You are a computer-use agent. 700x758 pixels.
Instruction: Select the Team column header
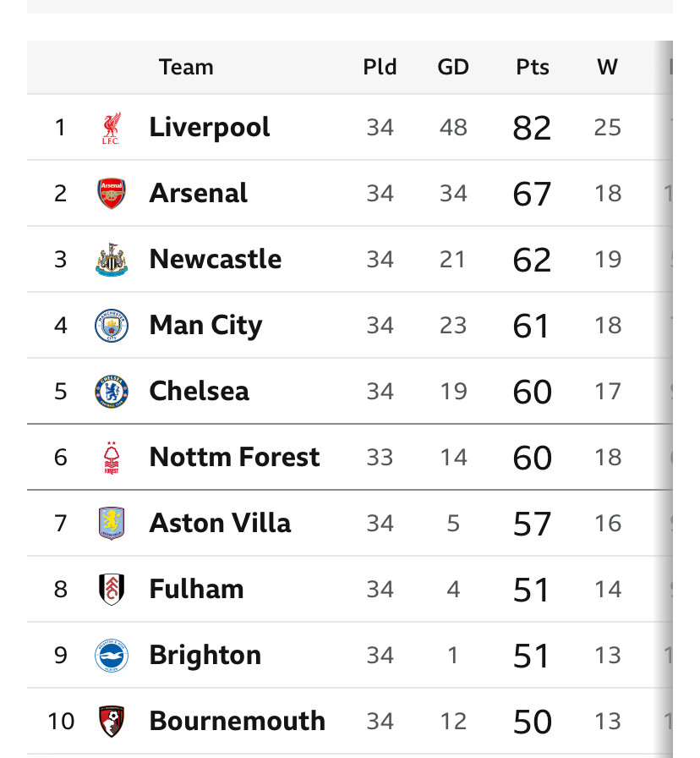click(x=186, y=67)
